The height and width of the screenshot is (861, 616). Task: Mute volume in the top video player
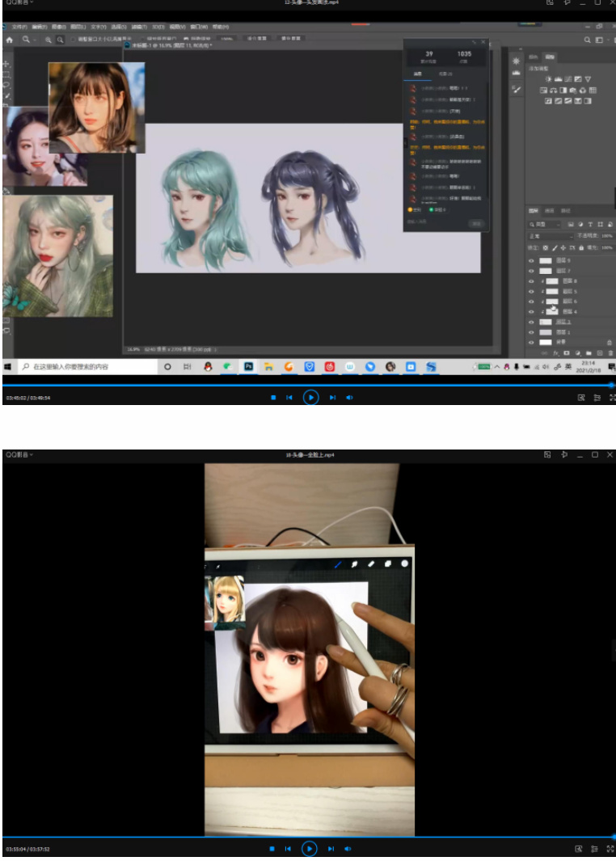349,398
